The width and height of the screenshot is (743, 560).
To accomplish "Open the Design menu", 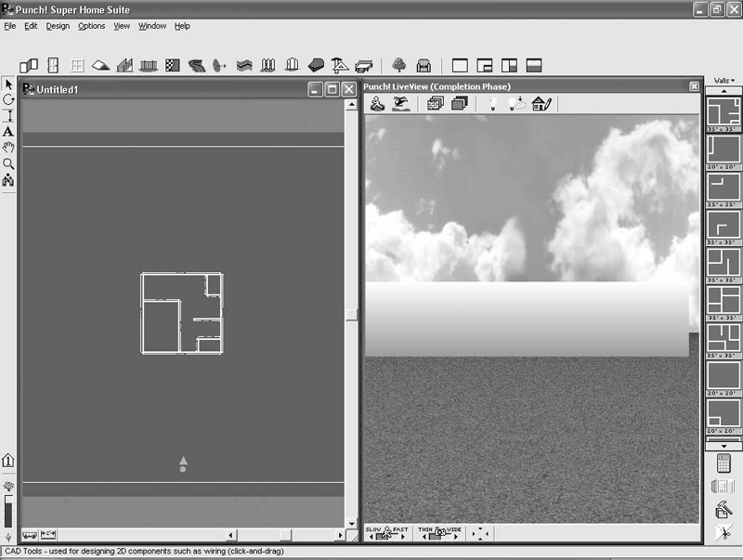I will [x=58, y=26].
